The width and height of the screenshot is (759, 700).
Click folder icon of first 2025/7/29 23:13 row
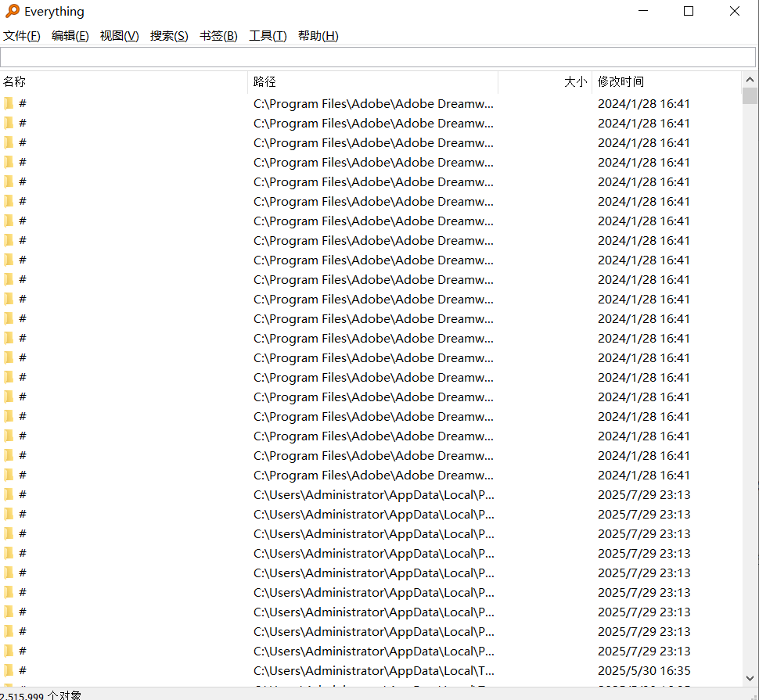click(x=9, y=494)
